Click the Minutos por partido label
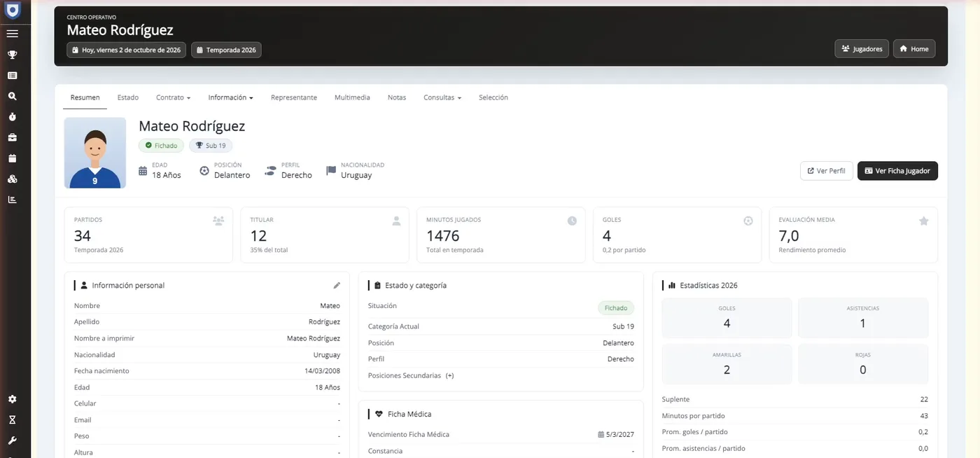 coord(693,416)
